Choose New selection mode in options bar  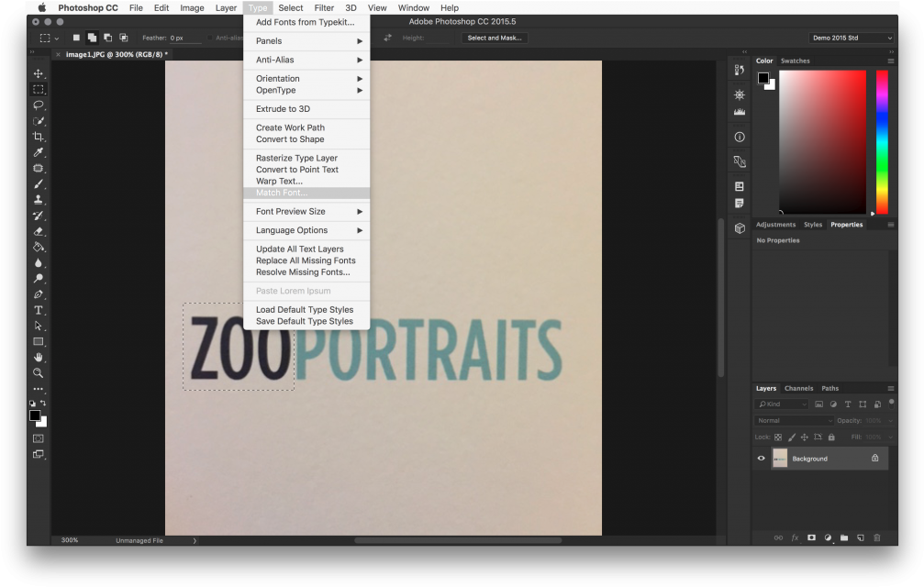76,38
